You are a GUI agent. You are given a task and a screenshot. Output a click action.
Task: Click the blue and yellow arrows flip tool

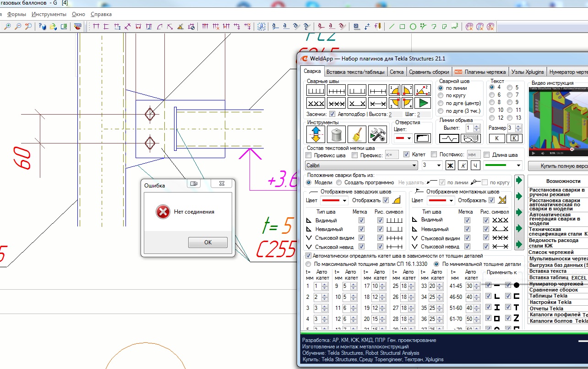click(316, 135)
